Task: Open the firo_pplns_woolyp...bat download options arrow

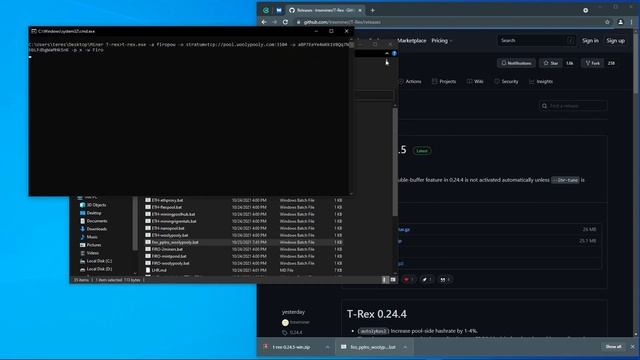Action: (405, 347)
